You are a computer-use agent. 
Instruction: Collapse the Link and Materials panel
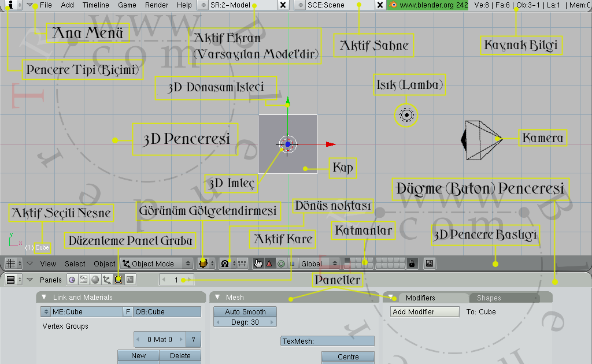(44, 297)
